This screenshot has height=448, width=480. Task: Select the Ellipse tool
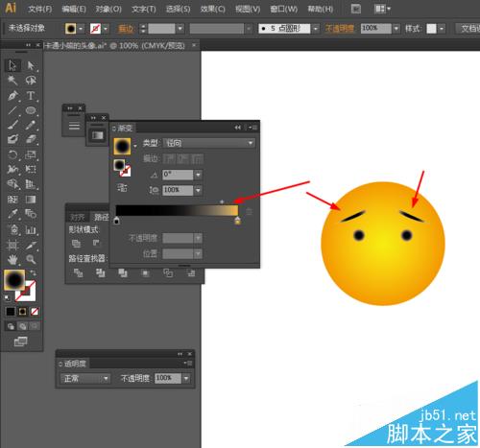[x=31, y=110]
